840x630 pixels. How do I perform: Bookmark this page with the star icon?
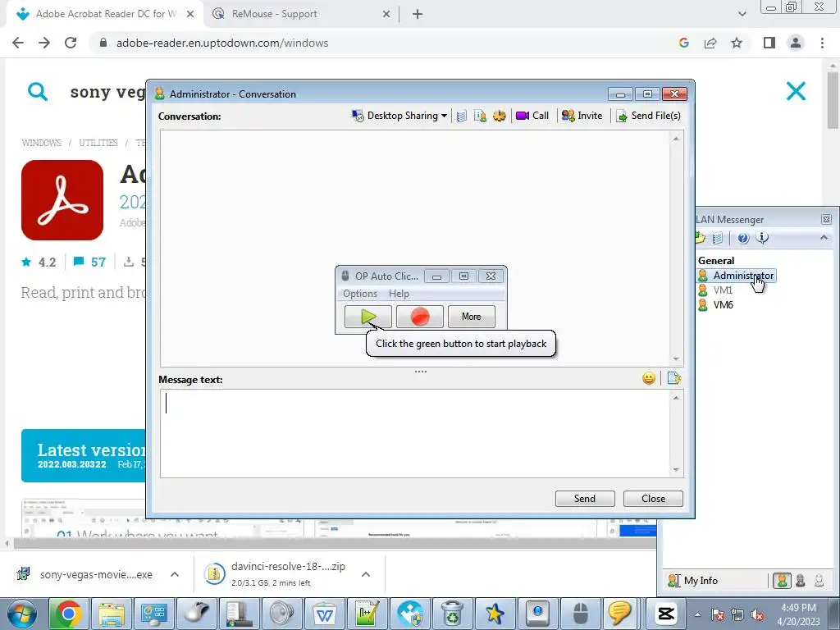(737, 43)
